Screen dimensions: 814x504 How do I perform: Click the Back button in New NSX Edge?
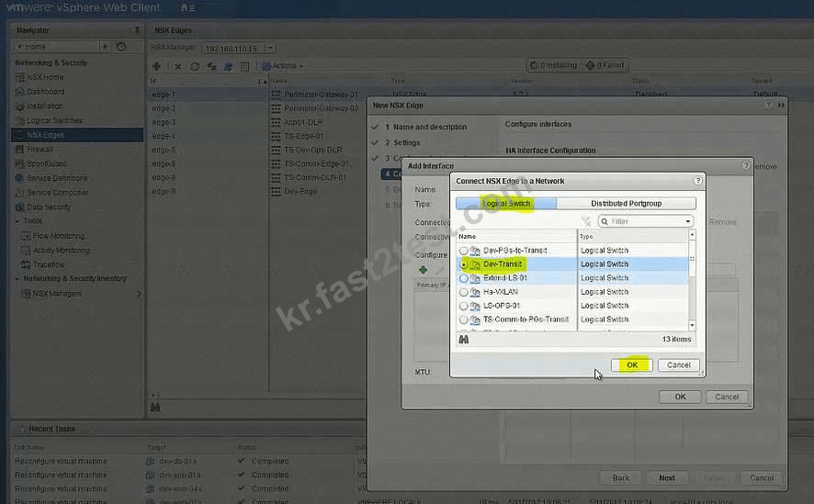point(620,478)
